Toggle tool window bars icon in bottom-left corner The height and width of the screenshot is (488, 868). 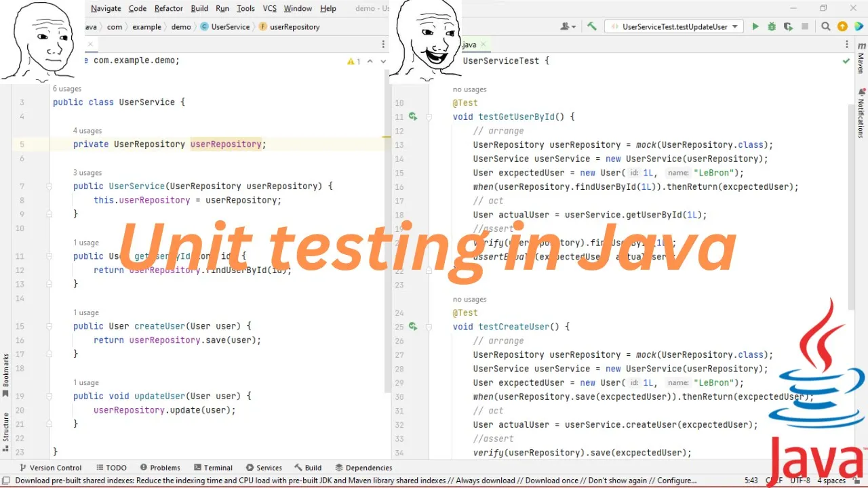[6, 481]
